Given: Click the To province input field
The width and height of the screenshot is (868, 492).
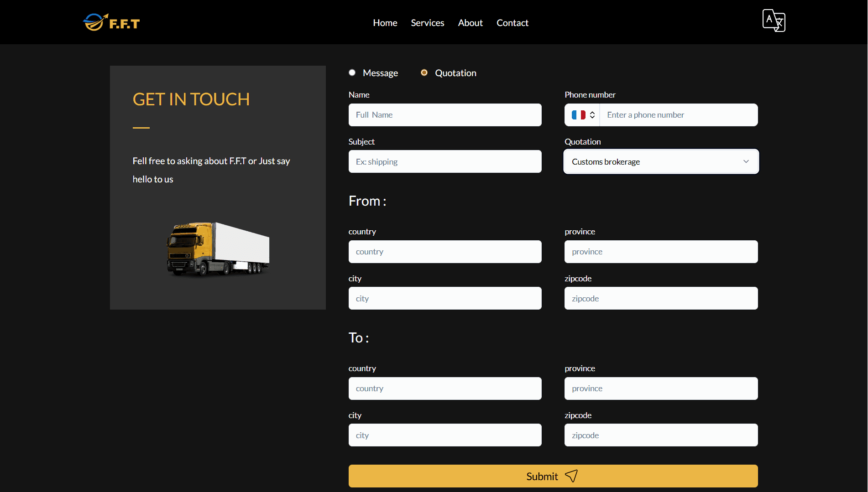Looking at the screenshot, I should [661, 388].
